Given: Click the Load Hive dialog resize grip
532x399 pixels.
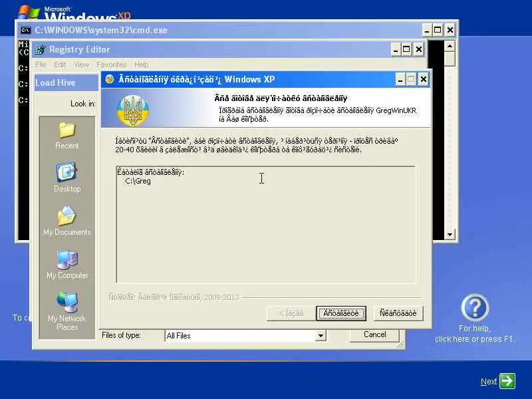Looking at the screenshot, I should (401, 345).
